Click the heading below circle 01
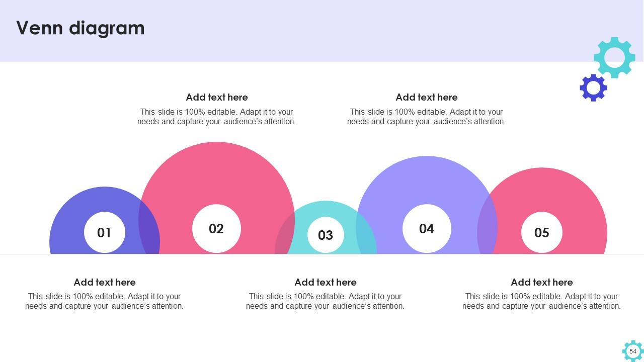Viewport: 644px width, 362px height. tap(105, 282)
